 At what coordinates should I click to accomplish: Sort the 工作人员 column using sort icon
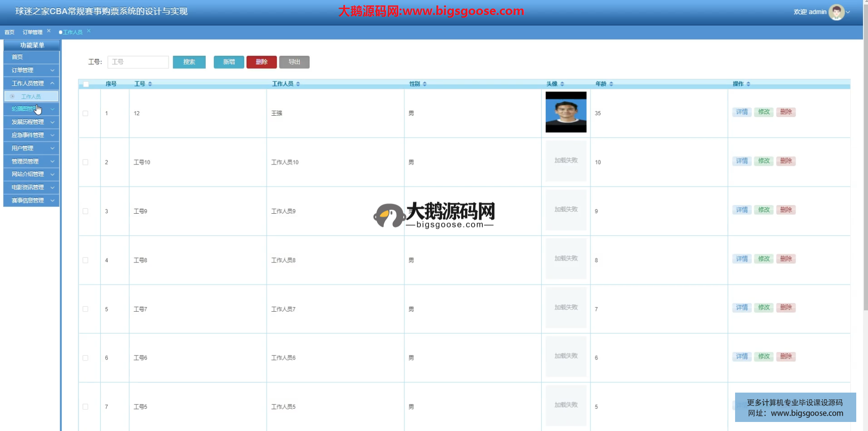click(x=298, y=84)
